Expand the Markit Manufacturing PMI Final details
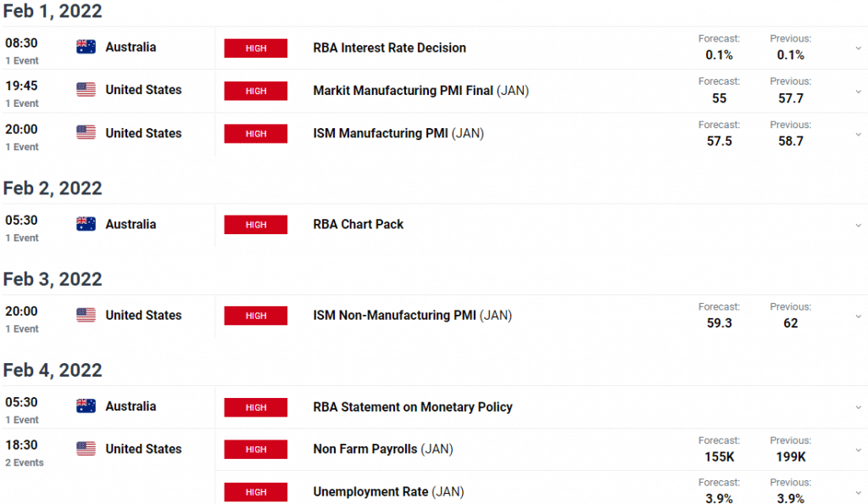 point(858,92)
